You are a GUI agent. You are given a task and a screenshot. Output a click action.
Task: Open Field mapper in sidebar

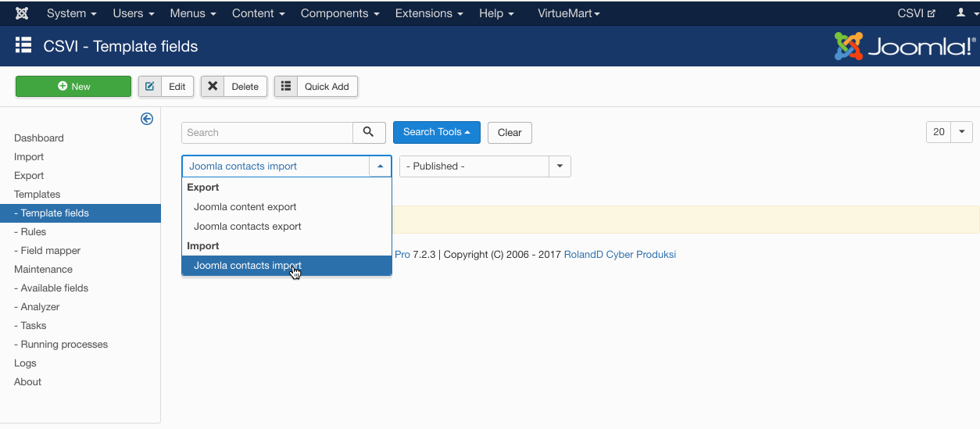[47, 251]
